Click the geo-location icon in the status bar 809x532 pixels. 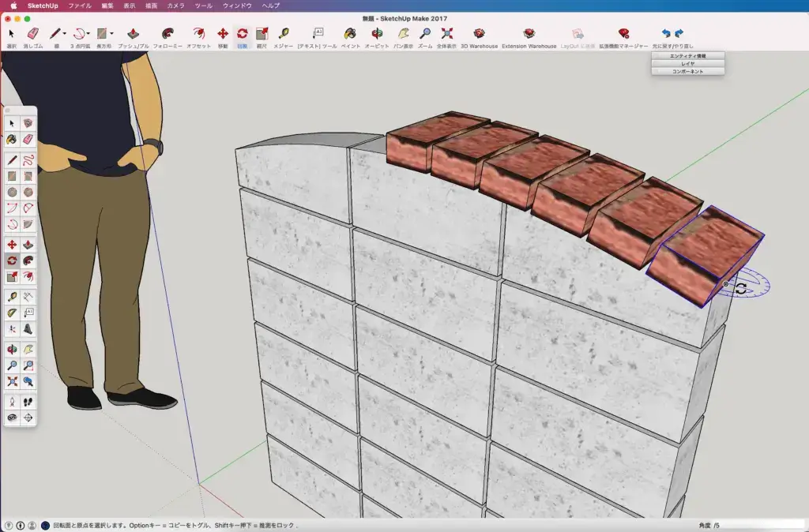pyautogui.click(x=9, y=526)
